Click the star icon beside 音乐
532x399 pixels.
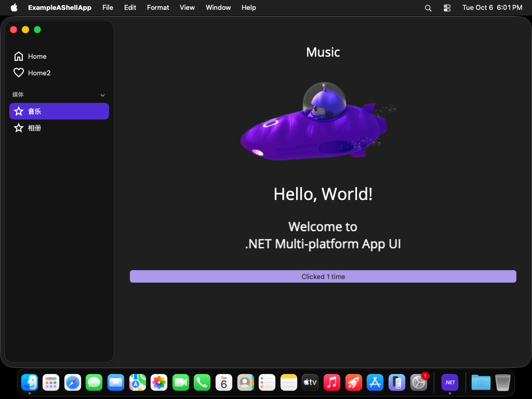[x=19, y=111]
